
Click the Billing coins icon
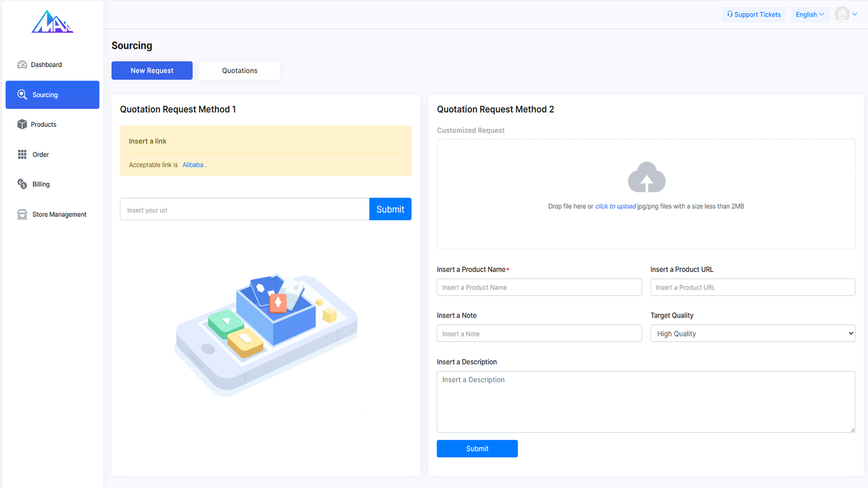pyautogui.click(x=22, y=184)
